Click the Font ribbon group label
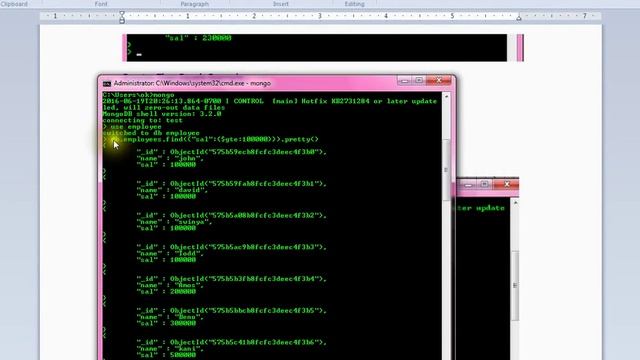 pos(101,4)
